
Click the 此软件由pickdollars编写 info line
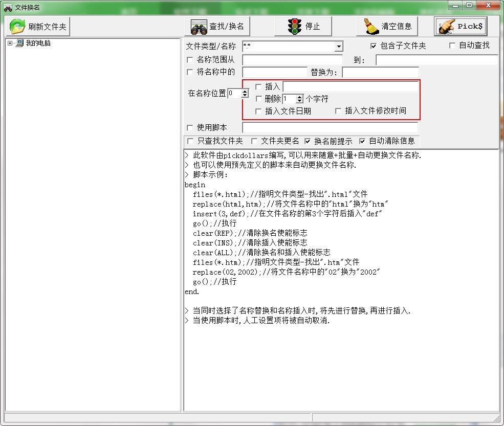click(x=303, y=155)
